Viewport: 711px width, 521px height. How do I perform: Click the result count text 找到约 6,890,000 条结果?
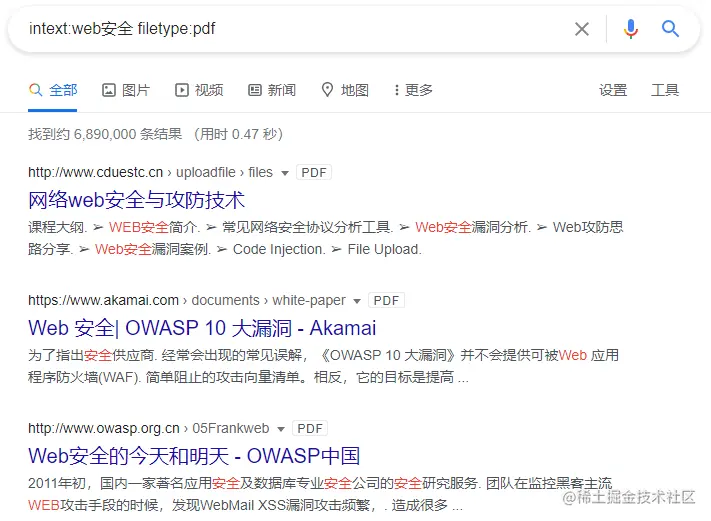coord(105,134)
